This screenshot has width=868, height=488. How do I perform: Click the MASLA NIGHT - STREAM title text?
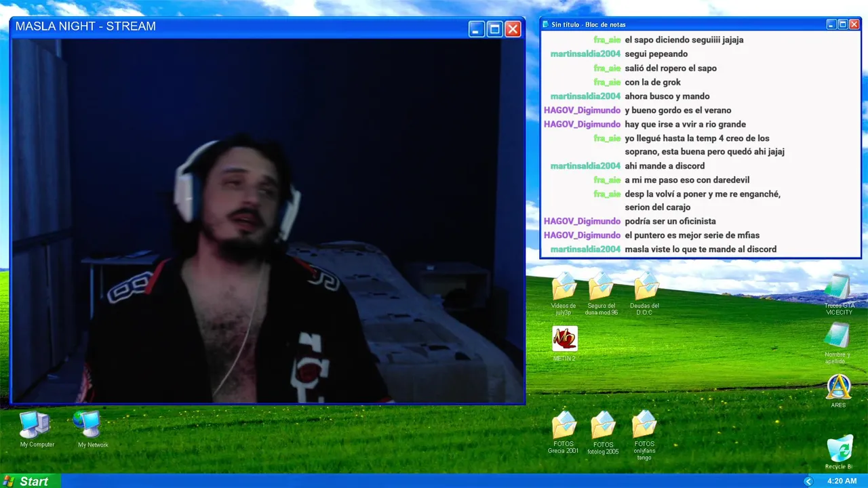[85, 26]
